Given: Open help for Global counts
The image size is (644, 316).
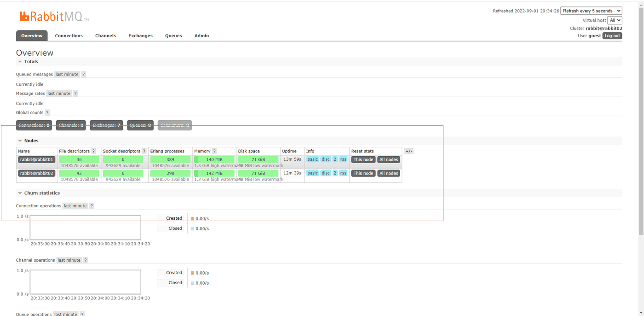Looking at the screenshot, I should click(47, 112).
